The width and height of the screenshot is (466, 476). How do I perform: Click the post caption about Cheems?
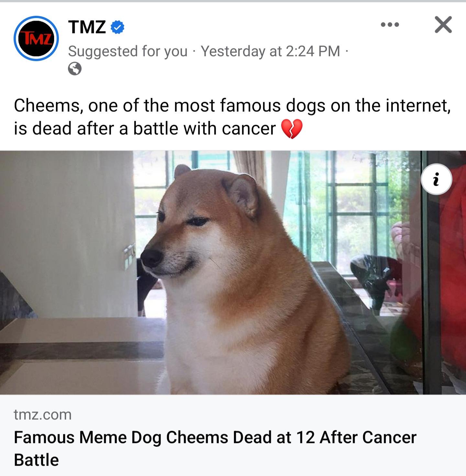coord(232,117)
